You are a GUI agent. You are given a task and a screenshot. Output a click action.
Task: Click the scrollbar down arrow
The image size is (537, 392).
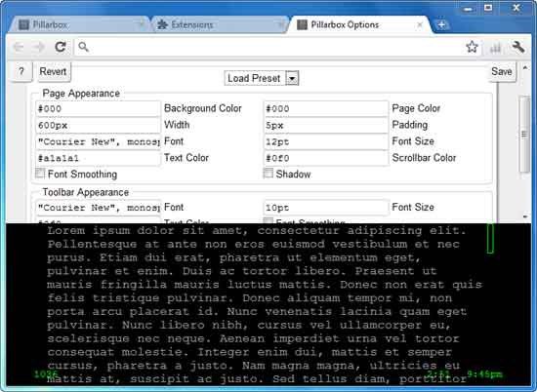[525, 216]
